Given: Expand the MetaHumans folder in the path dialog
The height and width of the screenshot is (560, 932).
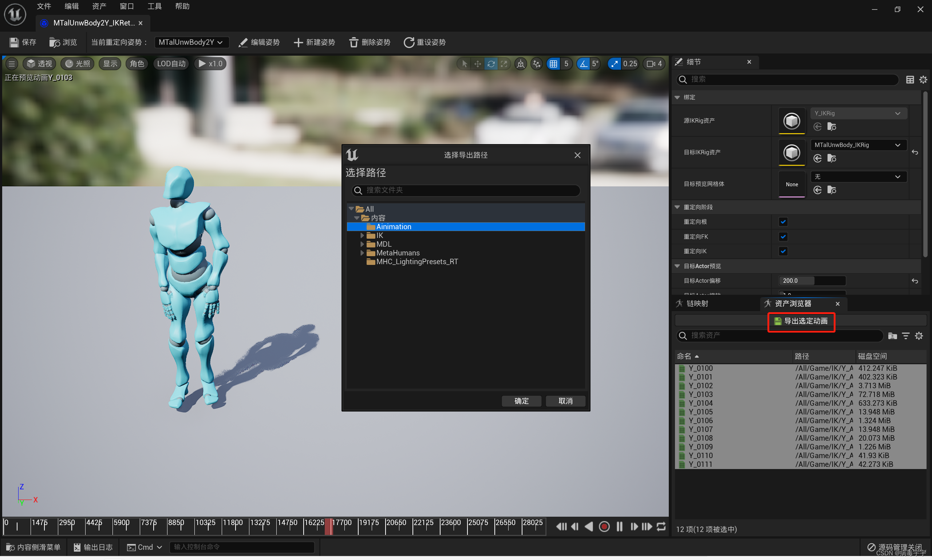Looking at the screenshot, I should pyautogui.click(x=362, y=253).
